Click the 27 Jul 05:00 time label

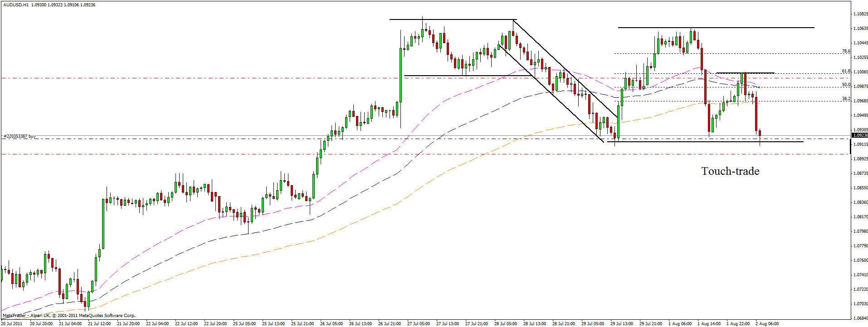[x=418, y=323]
